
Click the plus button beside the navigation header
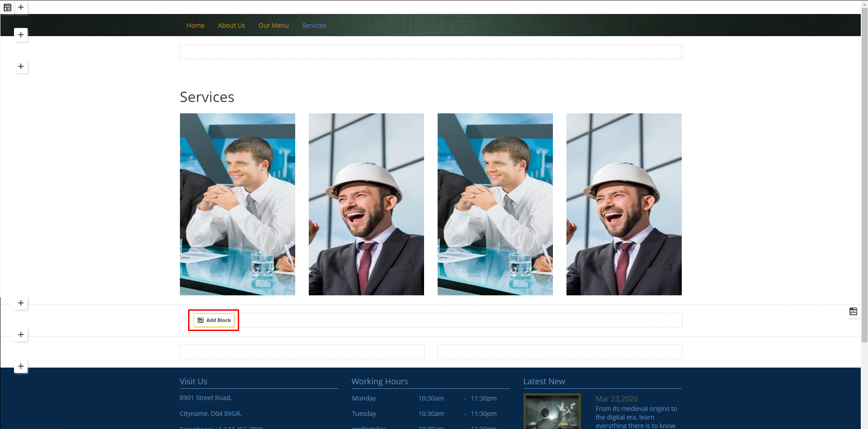(21, 35)
